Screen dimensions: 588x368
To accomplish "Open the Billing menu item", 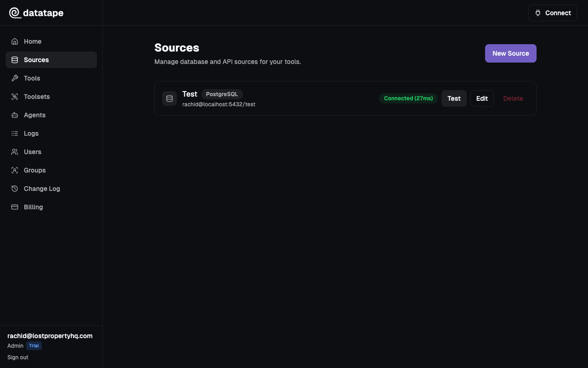I will pos(51,207).
